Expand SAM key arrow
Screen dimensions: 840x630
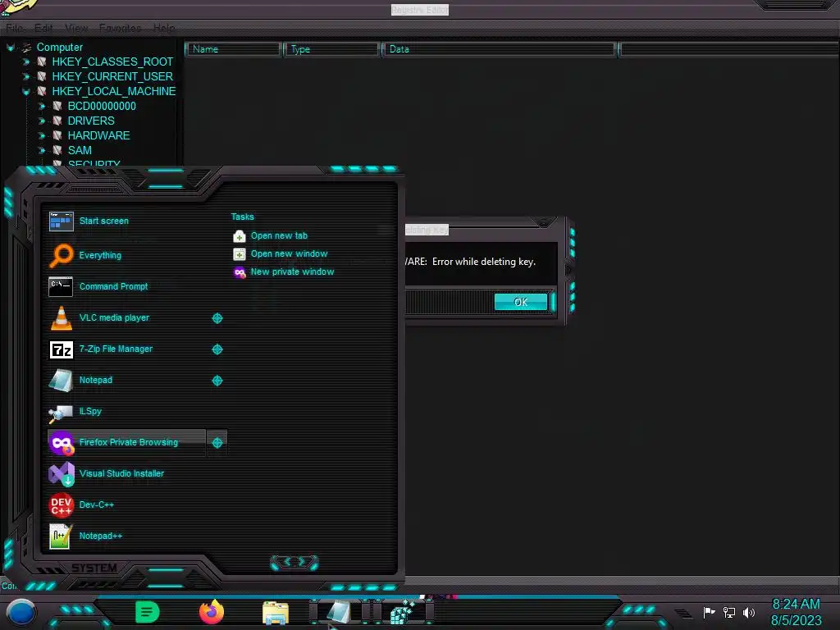pos(41,151)
